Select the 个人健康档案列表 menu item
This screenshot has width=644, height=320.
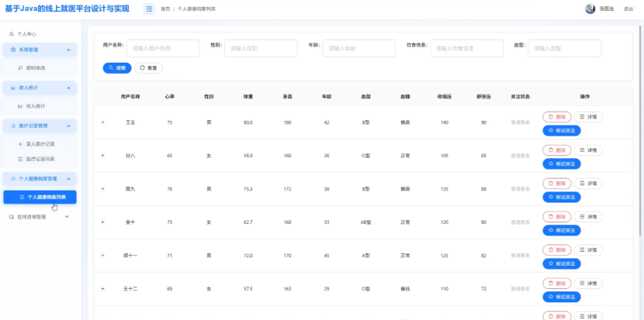(x=40, y=198)
